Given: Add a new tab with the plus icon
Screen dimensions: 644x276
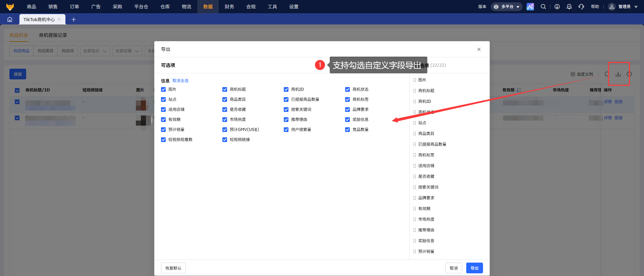Looking at the screenshot, I should point(74,19).
